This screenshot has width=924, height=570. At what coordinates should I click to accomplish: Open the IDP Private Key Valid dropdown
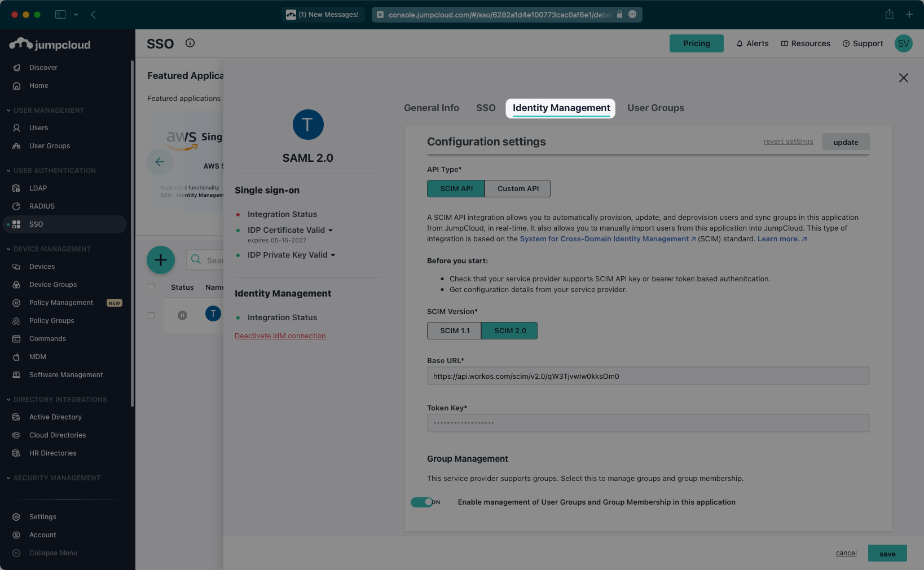point(334,255)
